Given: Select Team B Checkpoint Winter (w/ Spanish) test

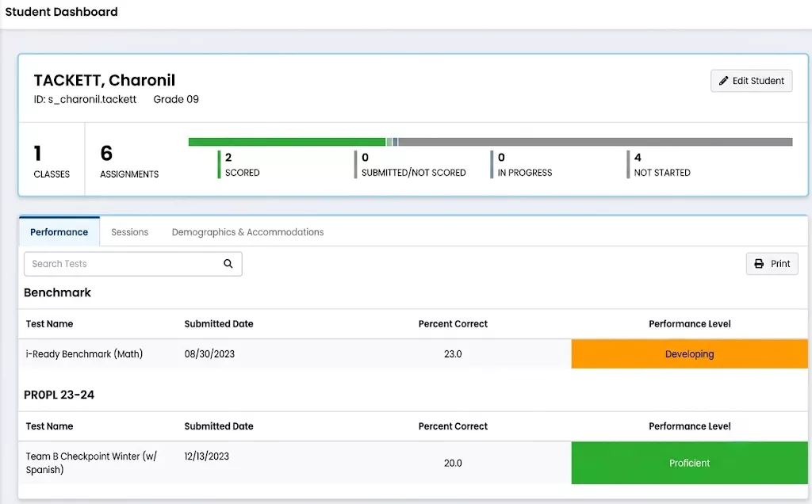Looking at the screenshot, I should tap(91, 463).
